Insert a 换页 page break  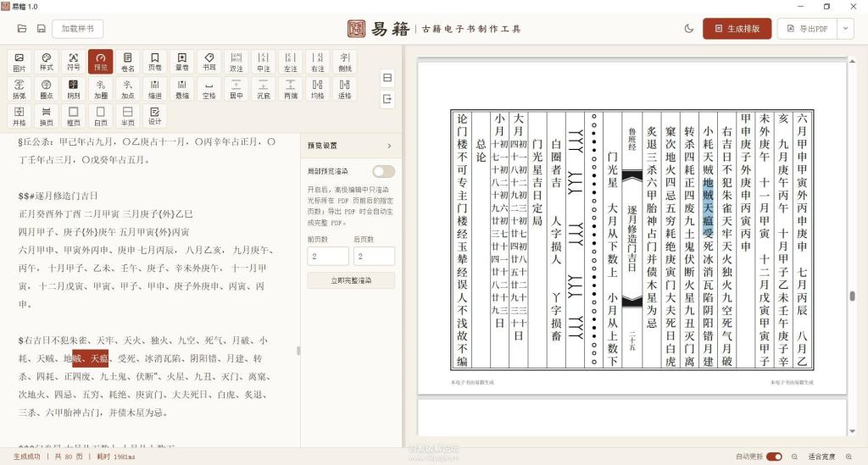(47, 115)
